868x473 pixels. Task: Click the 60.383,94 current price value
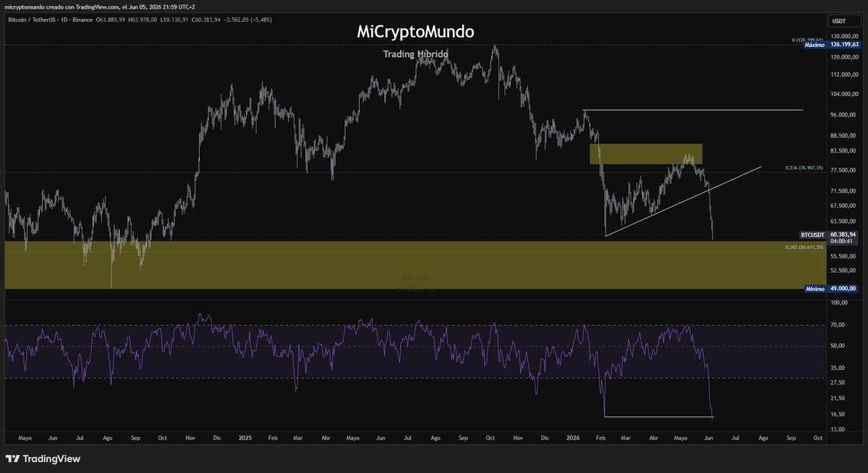(843, 234)
